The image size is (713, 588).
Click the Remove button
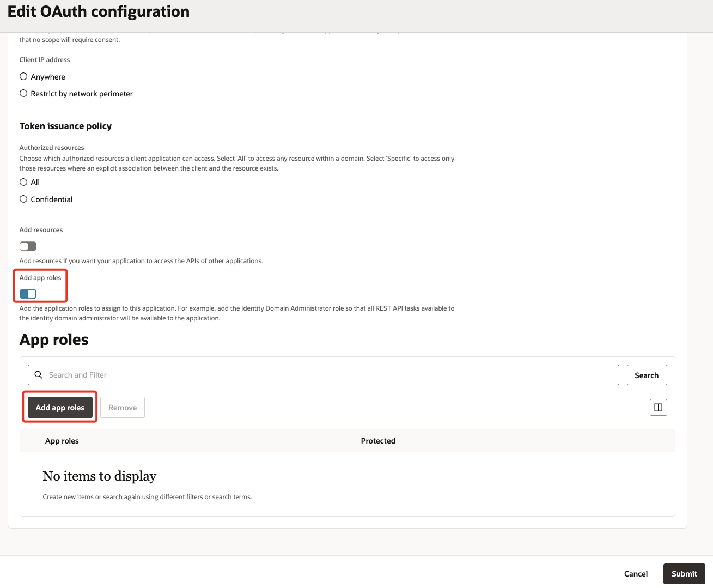click(x=122, y=407)
